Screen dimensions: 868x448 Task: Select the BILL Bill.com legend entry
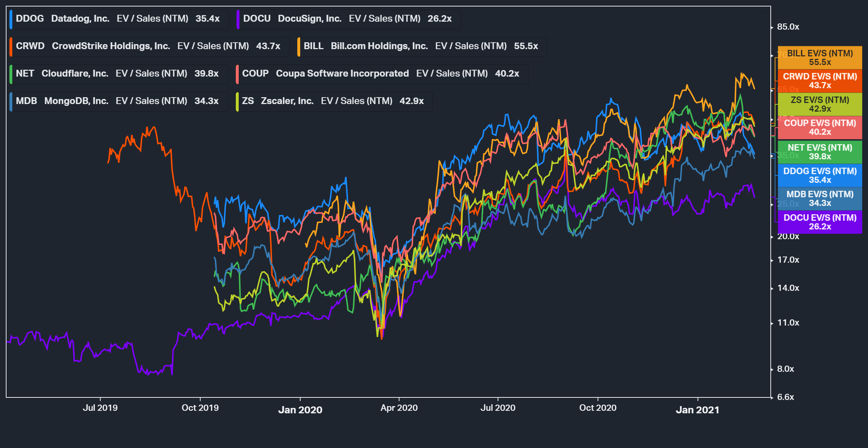pyautogui.click(x=422, y=47)
